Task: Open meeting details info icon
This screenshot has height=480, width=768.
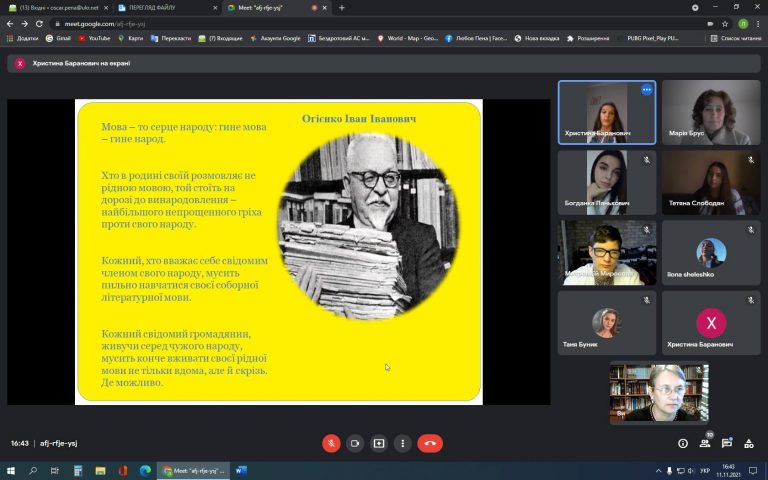Action: tap(683, 443)
